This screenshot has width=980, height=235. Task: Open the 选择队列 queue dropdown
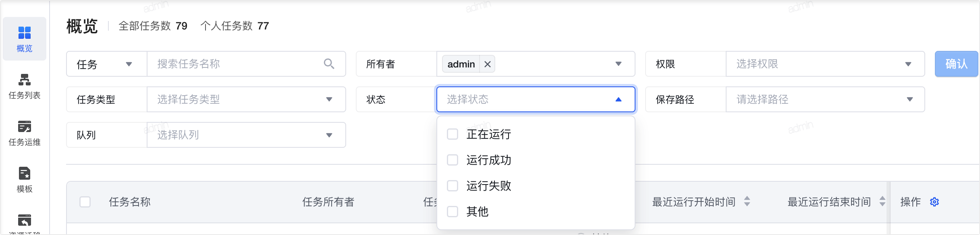pyautogui.click(x=246, y=135)
